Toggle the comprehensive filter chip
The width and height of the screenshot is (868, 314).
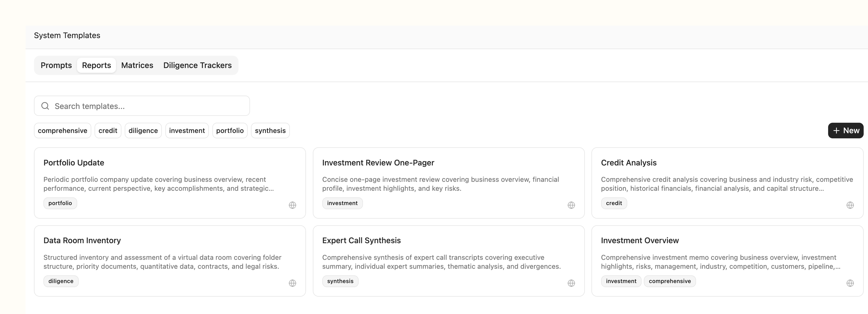coord(62,130)
